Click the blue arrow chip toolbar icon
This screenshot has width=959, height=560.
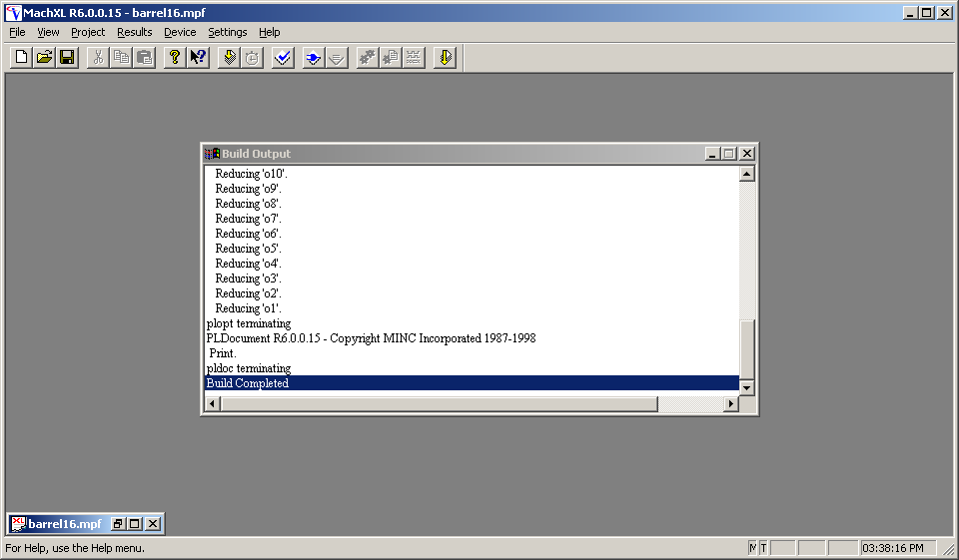314,58
